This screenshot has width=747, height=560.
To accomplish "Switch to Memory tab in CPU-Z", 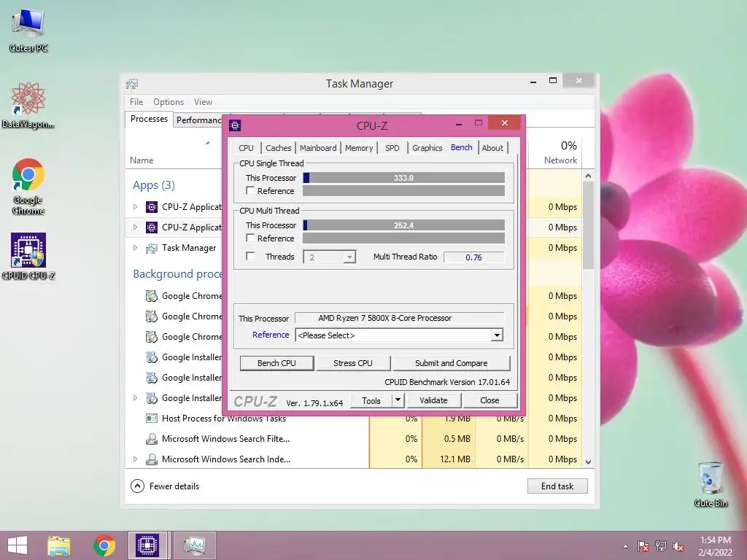I will (x=359, y=148).
